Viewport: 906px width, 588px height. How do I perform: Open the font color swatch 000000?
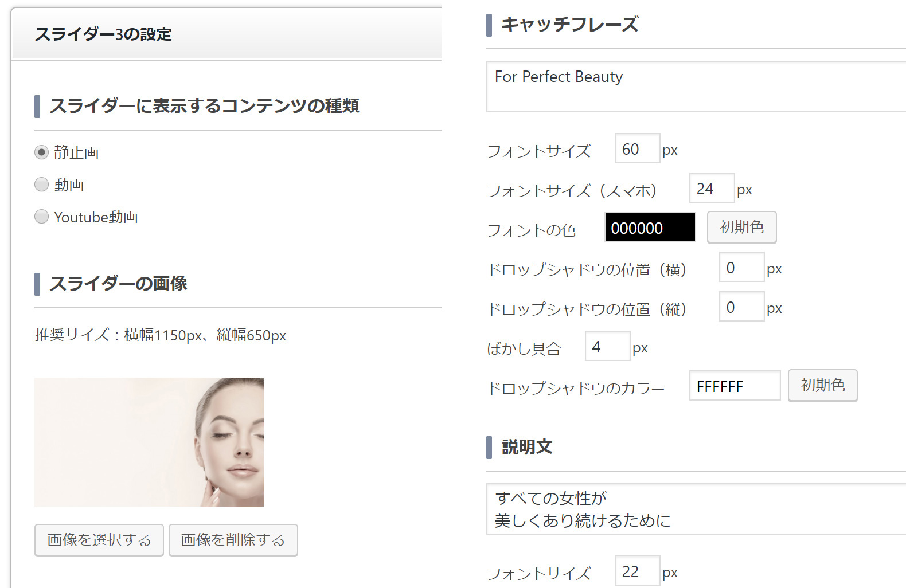pyautogui.click(x=650, y=228)
